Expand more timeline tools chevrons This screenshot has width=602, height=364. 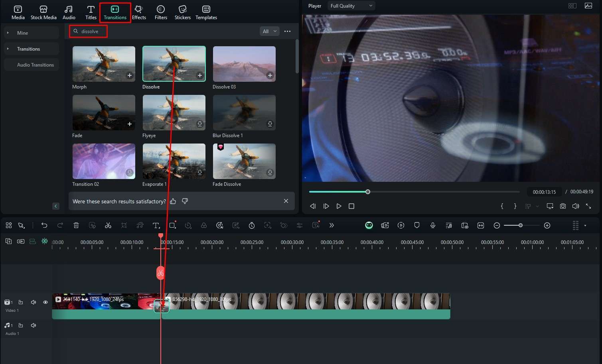click(332, 225)
